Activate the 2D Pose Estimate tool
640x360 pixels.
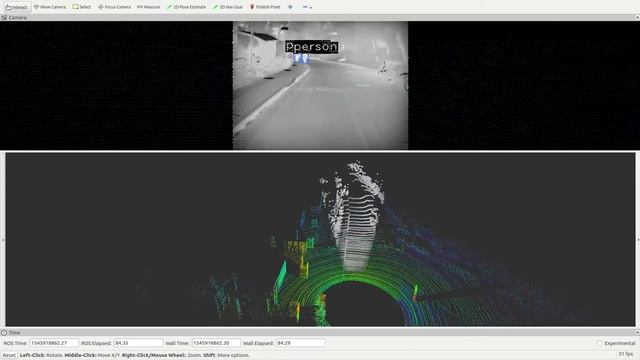coord(187,7)
